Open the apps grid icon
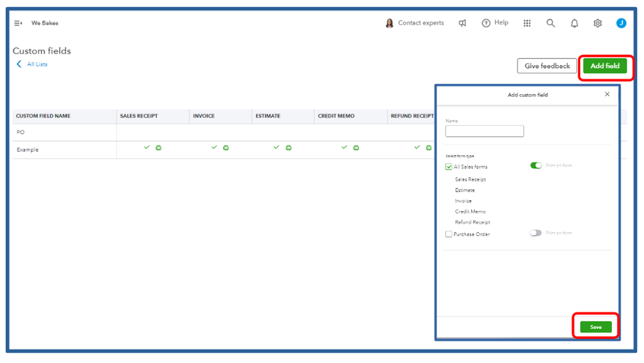 click(527, 23)
